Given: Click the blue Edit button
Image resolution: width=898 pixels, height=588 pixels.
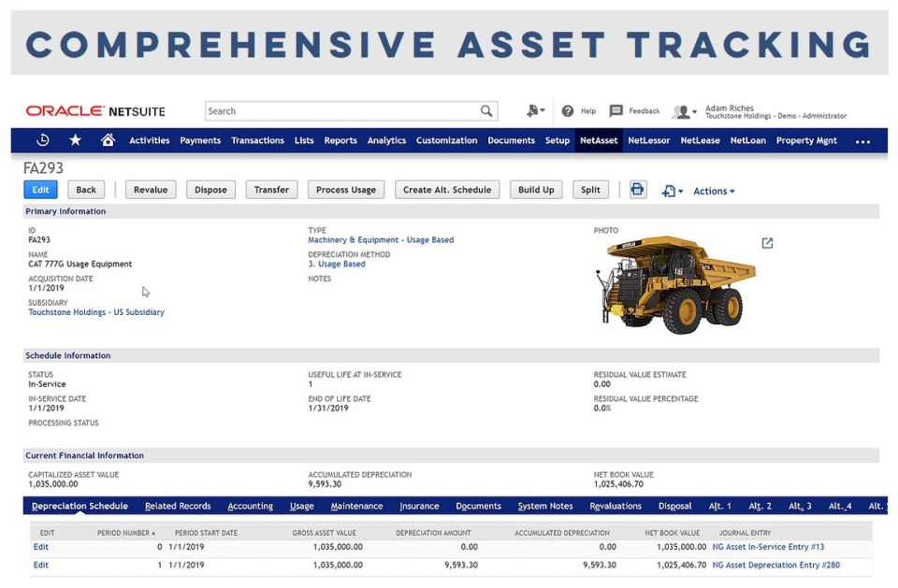Looking at the screenshot, I should (40, 190).
